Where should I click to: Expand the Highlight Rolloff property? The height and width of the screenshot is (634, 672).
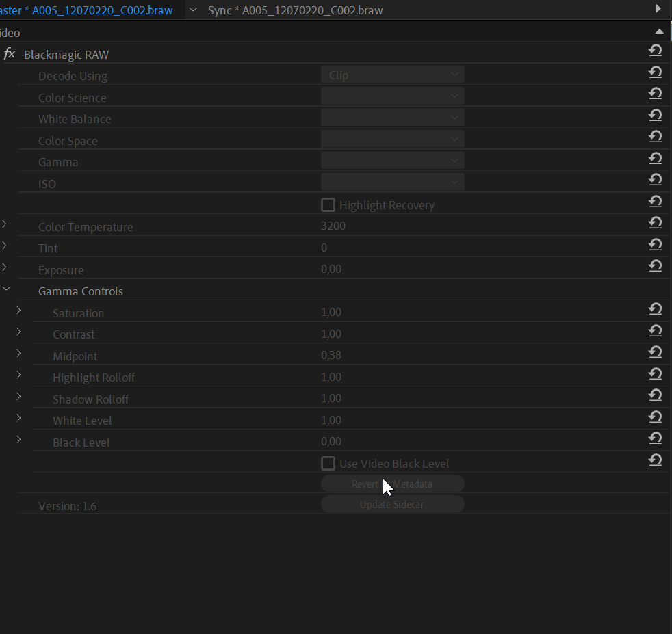click(18, 375)
